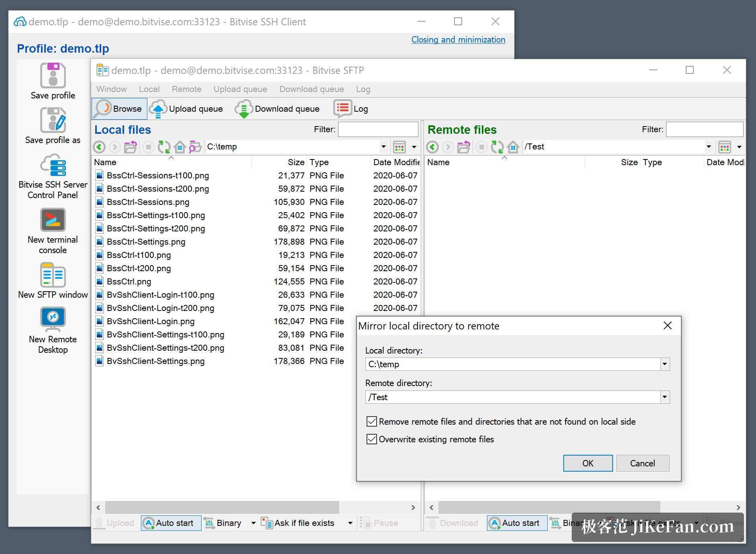
Task: Select file BssCtrl.png
Action: 129,282
